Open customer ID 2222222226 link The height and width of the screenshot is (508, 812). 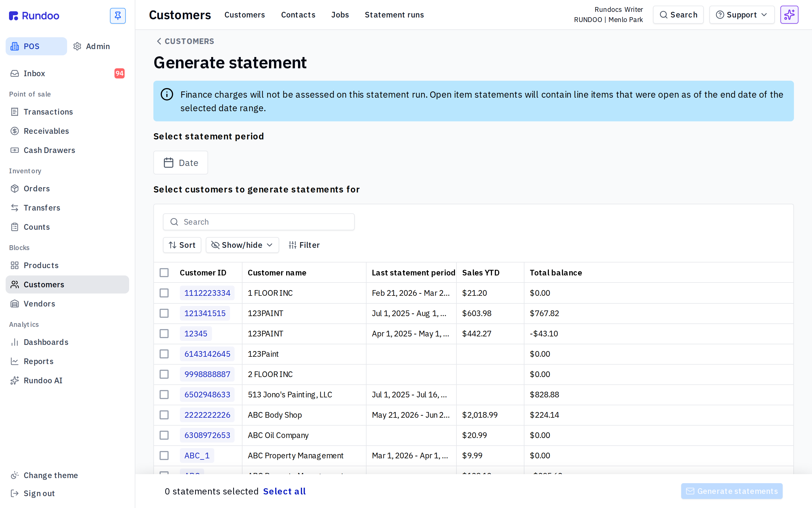click(207, 415)
